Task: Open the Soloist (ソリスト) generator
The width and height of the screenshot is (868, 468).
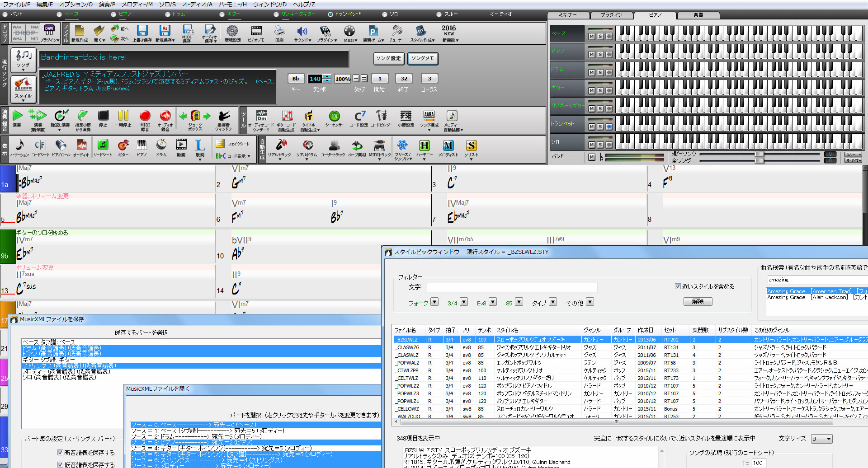Action: pyautogui.click(x=471, y=149)
